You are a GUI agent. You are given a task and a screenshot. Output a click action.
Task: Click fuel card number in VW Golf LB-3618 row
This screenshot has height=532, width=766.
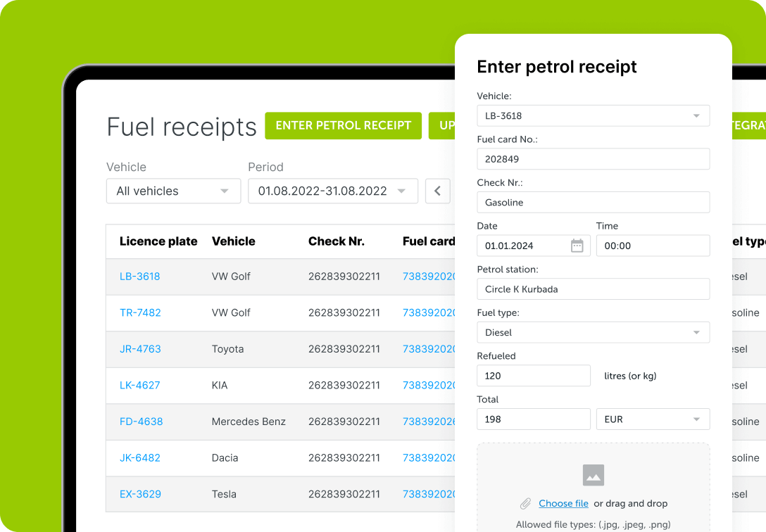(429, 277)
